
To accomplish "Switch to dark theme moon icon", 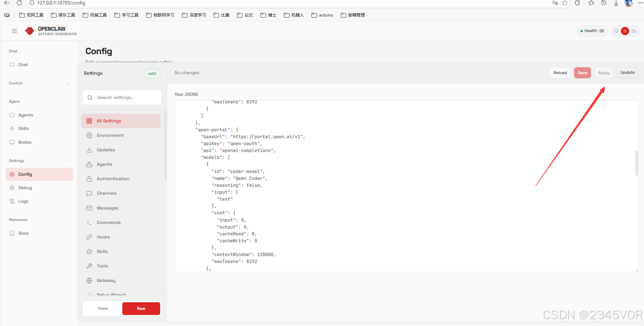I will click(x=634, y=31).
